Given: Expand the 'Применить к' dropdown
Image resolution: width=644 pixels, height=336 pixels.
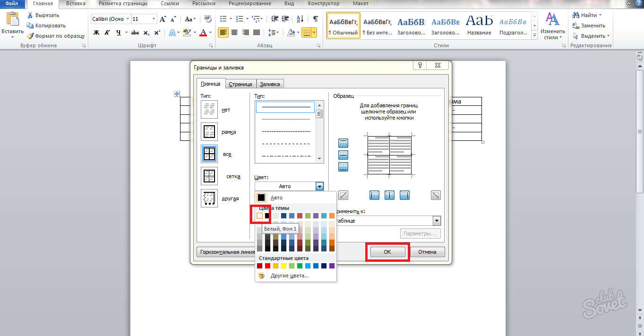Looking at the screenshot, I should point(437,221).
